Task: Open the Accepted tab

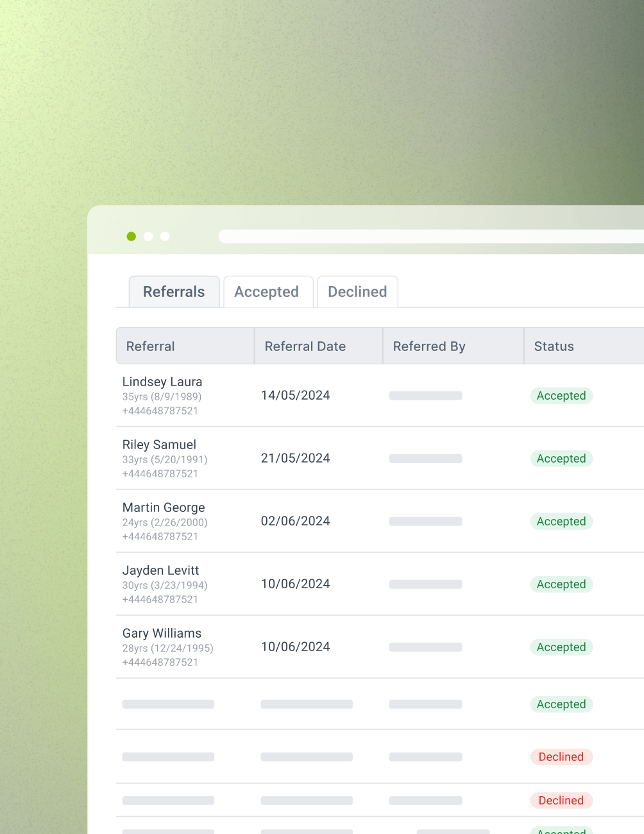Action: [x=267, y=292]
